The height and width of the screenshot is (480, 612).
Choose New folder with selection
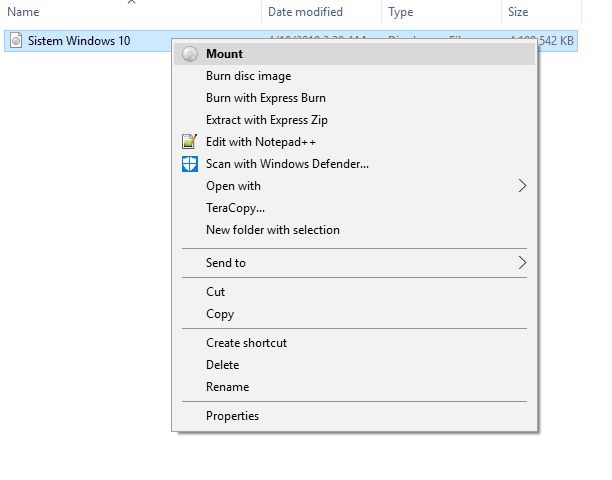coord(354,230)
